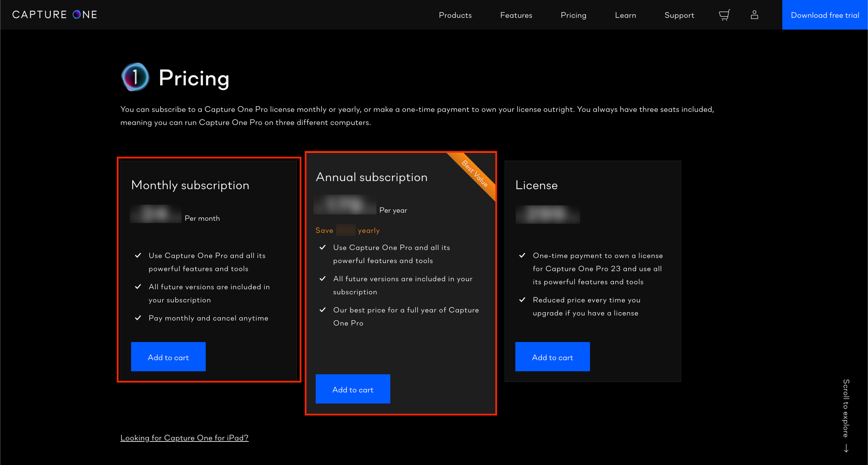Click the 'Per year' label

pyautogui.click(x=393, y=210)
